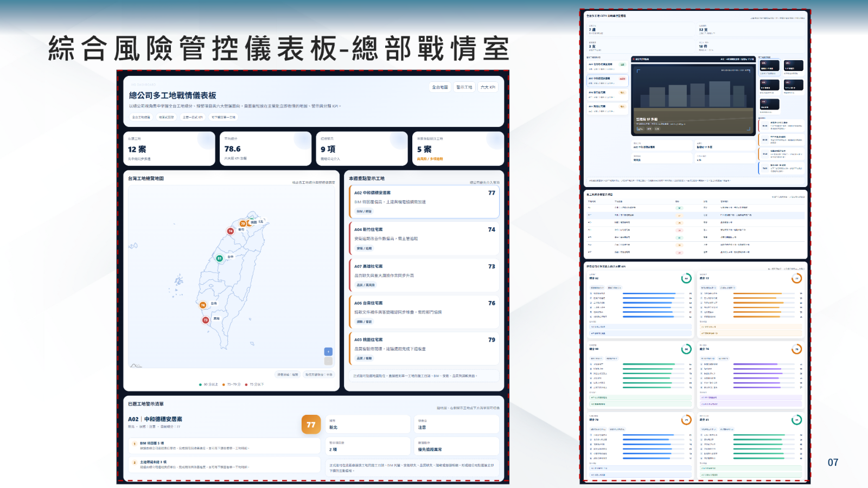Click red map marker 74 at 新竹
Image resolution: width=868 pixels, height=488 pixels.
click(x=231, y=231)
